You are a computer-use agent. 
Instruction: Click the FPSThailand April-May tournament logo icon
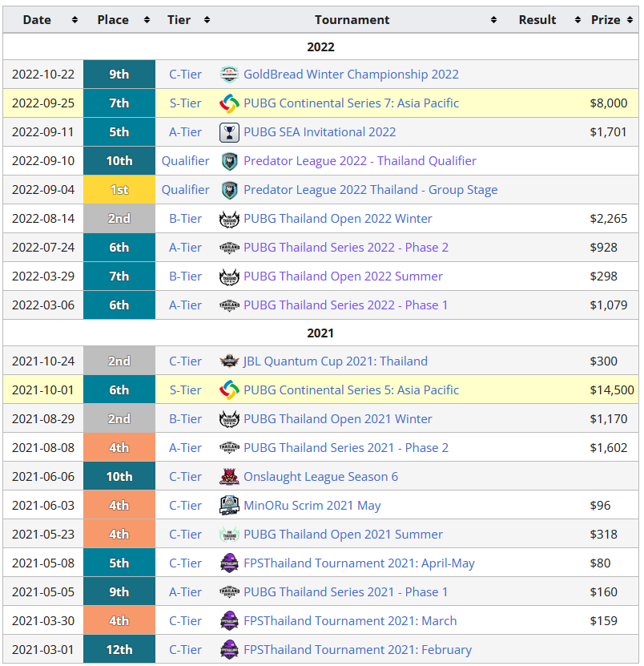[229, 563]
